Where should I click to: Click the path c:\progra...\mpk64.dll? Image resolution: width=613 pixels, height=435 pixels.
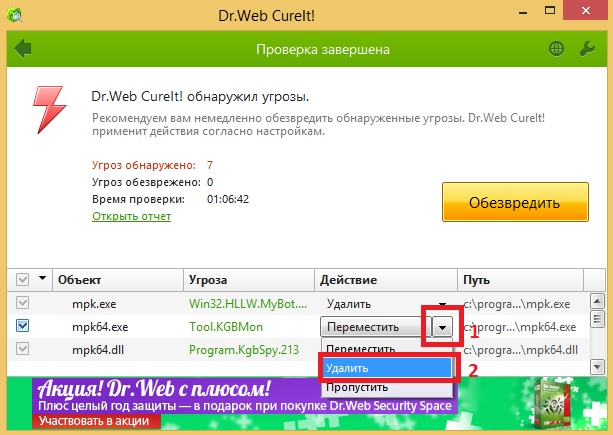pyautogui.click(x=520, y=350)
